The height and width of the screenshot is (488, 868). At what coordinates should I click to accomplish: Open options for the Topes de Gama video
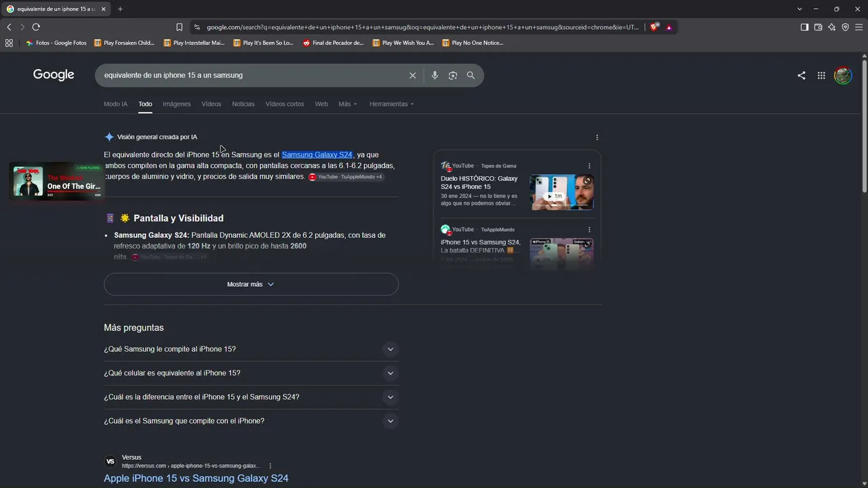pyautogui.click(x=589, y=166)
